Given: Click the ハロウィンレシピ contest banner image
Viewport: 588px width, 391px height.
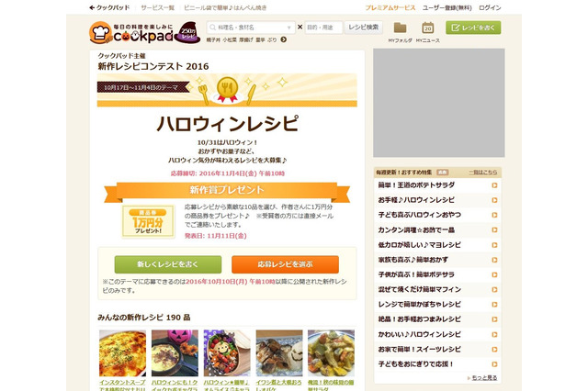Looking at the screenshot, I should [227, 90].
